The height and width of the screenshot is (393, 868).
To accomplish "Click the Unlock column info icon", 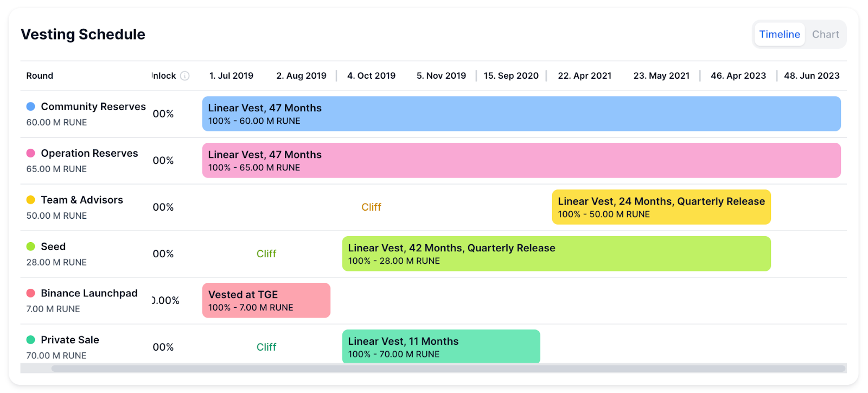I will 184,76.
